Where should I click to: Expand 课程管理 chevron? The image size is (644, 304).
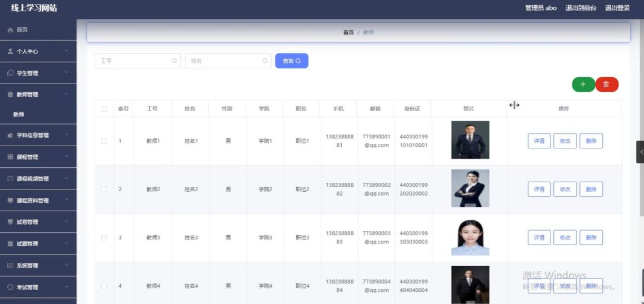click(x=67, y=157)
